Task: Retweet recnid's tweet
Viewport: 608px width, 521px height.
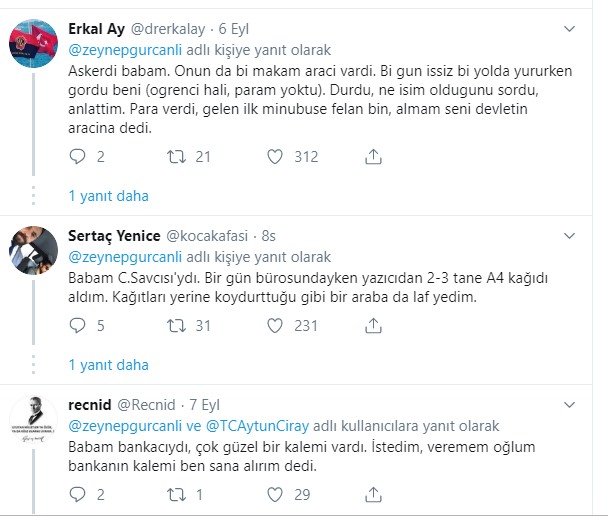Action: pos(176,494)
